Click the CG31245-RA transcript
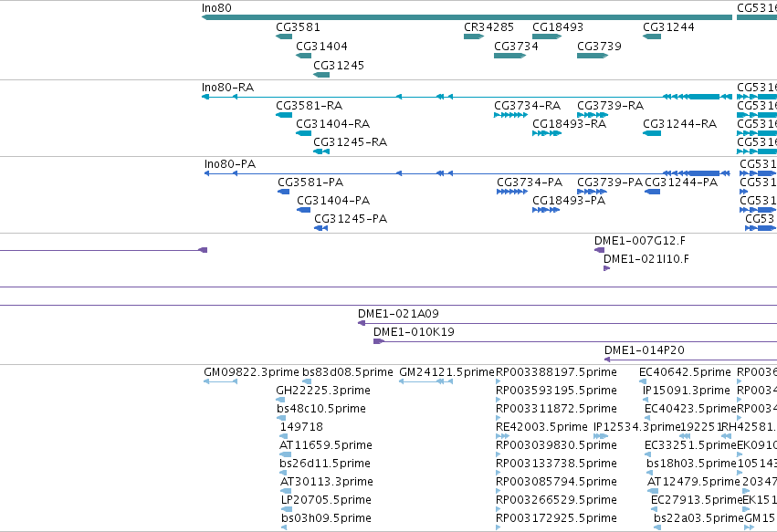The height and width of the screenshot is (532, 777). [321, 151]
